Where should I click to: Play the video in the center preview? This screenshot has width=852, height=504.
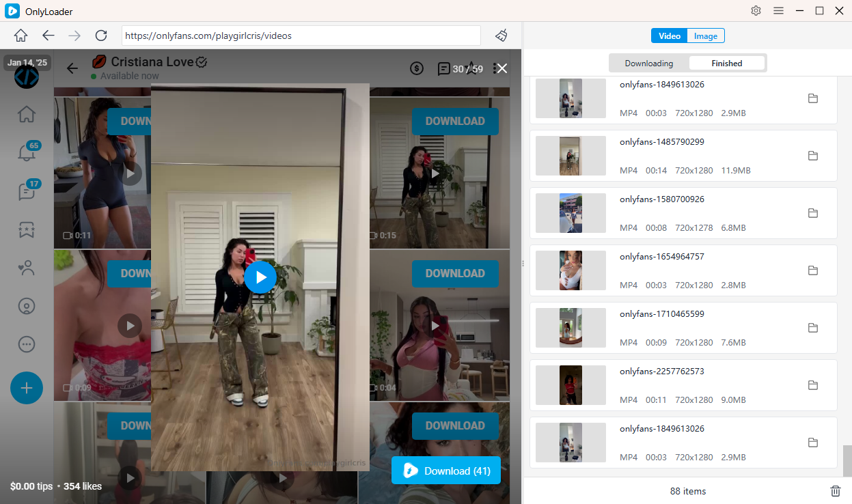pyautogui.click(x=260, y=277)
